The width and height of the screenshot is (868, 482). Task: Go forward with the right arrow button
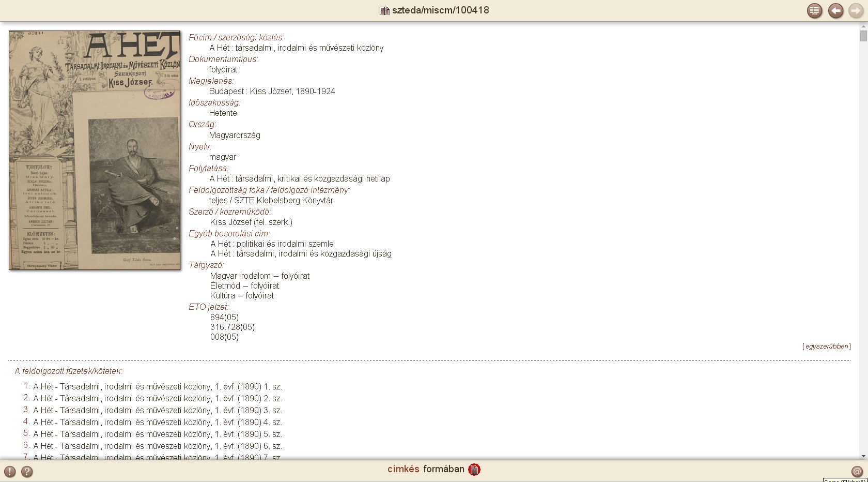[856, 10]
